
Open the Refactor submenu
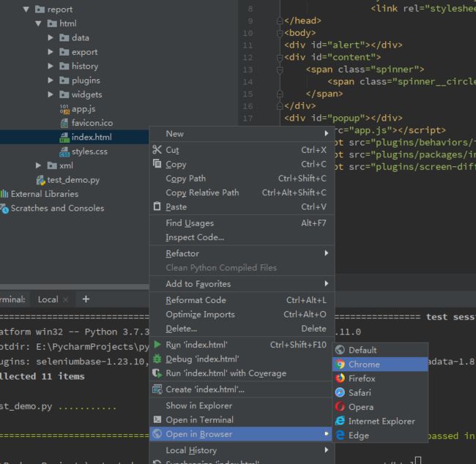coord(242,253)
